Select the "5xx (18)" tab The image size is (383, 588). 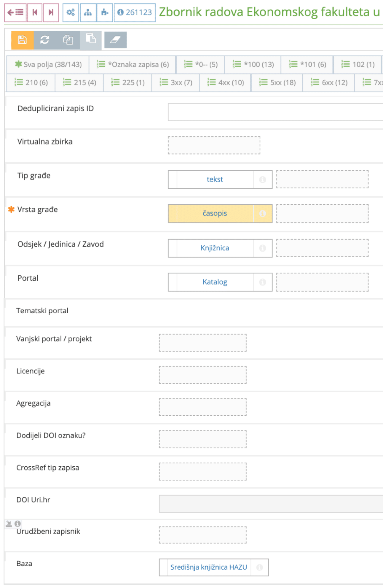click(x=277, y=82)
